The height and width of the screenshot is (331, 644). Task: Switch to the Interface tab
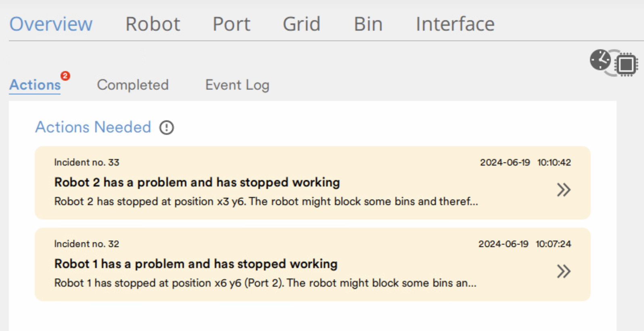coord(455,24)
